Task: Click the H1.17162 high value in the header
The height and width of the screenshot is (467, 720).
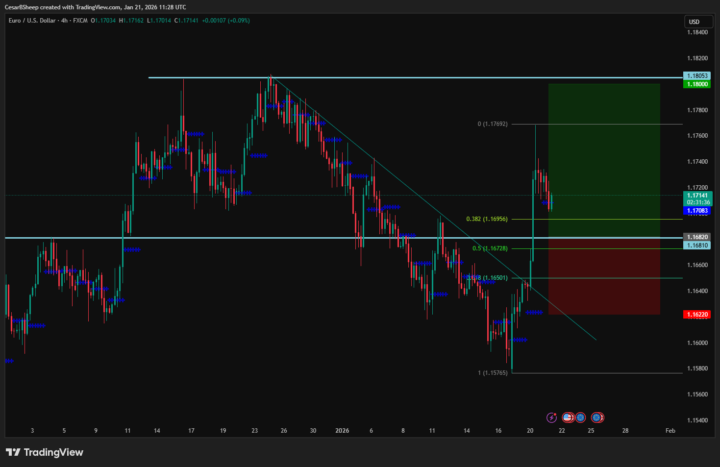Action: pos(131,20)
